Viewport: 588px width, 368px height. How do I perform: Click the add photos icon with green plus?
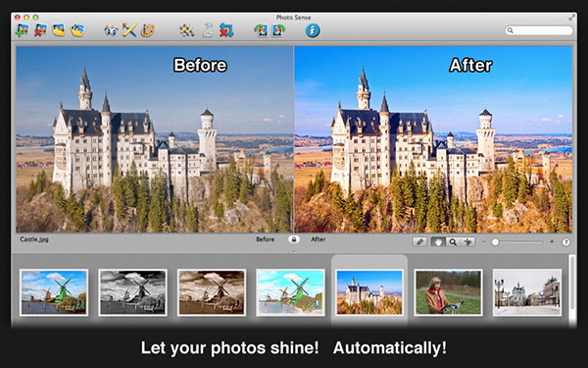coord(23,30)
